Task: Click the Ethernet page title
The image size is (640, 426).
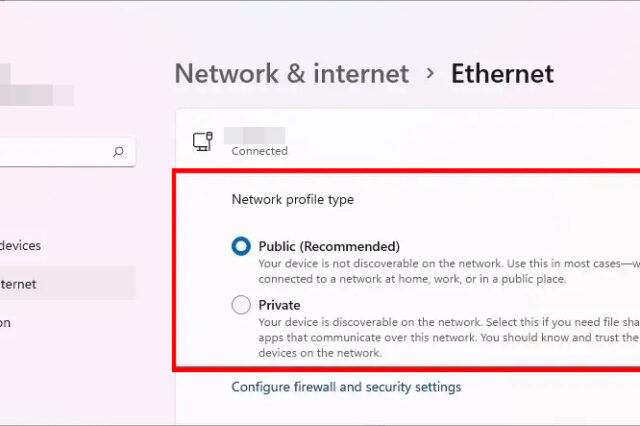Action: coord(502,73)
